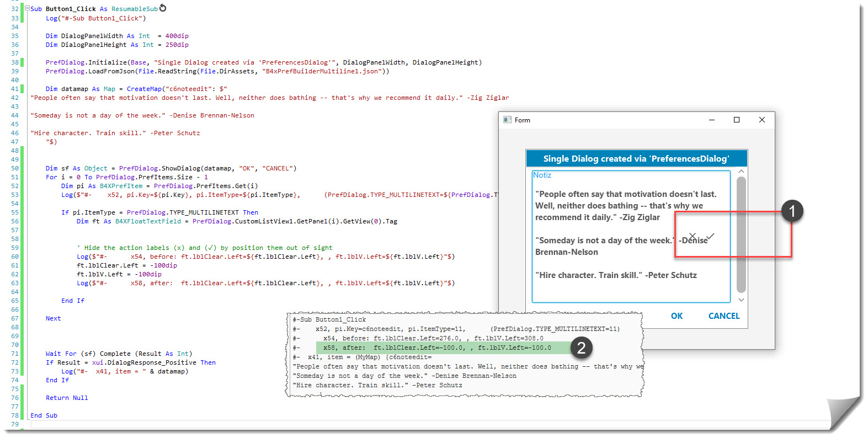The image size is (868, 438).
Task: Click the dialog title 'Single Dialog created via PreferencesDialog'
Action: [636, 159]
